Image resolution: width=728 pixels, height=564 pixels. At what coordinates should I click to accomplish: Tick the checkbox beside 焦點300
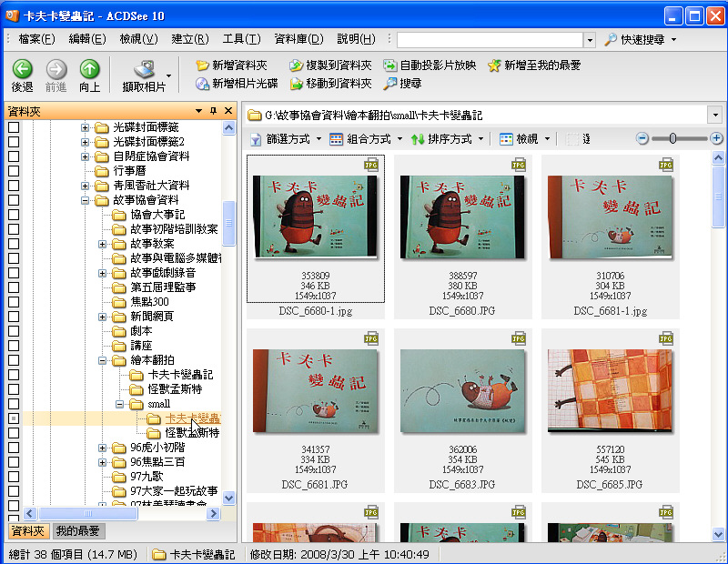14,302
